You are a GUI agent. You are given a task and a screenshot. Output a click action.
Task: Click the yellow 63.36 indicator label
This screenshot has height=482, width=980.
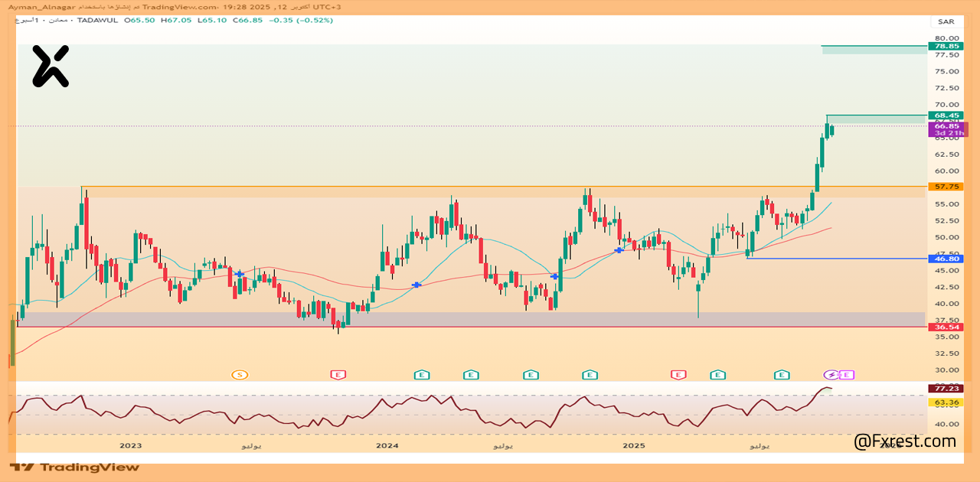945,402
